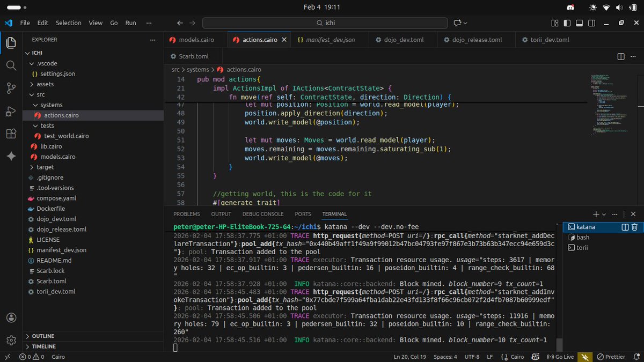This screenshot has height=362, width=644.
Task: Close the actions.cairo tab
Action: 284,40
